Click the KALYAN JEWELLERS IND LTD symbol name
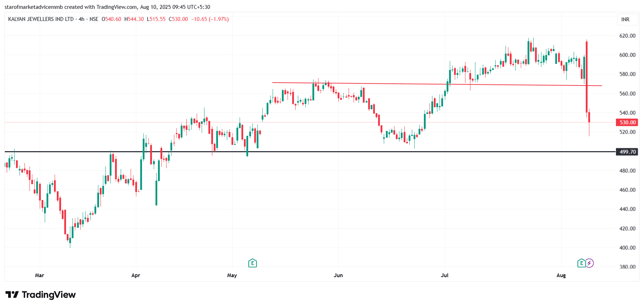This screenshot has height=308, width=644. click(x=41, y=19)
